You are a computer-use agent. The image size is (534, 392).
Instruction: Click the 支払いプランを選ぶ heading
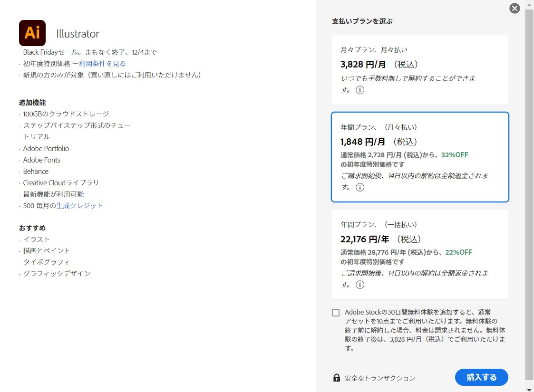pyautogui.click(x=362, y=21)
